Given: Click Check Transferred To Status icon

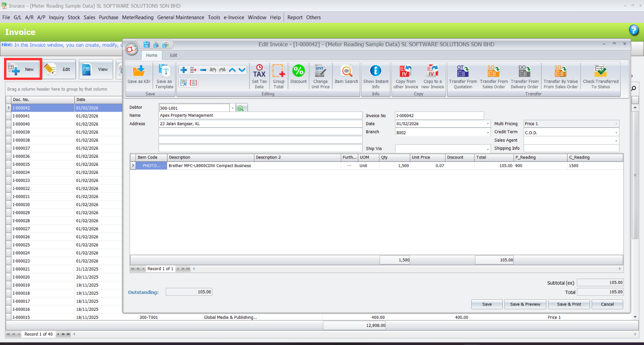Looking at the screenshot, I should [x=601, y=72].
